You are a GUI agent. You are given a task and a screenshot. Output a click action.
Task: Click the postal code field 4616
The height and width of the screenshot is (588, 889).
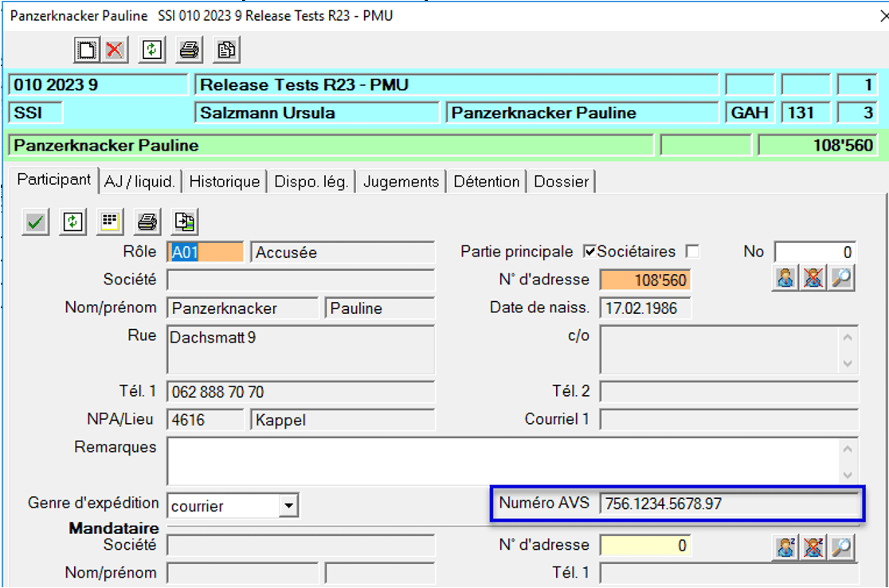pyautogui.click(x=206, y=420)
